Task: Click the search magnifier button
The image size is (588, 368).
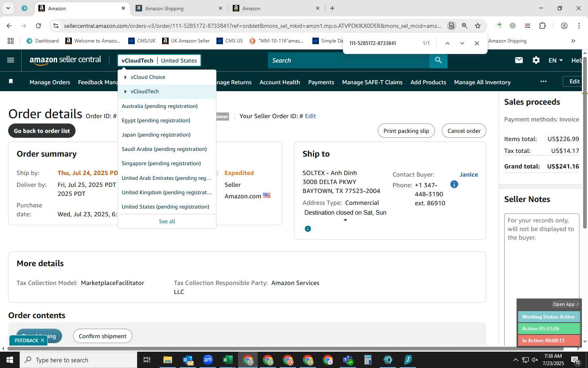Action: click(x=438, y=61)
